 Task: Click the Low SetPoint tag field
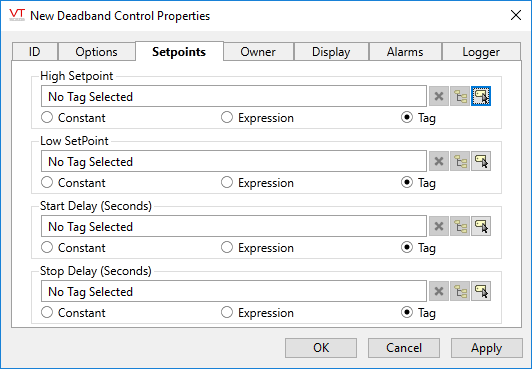[234, 161]
